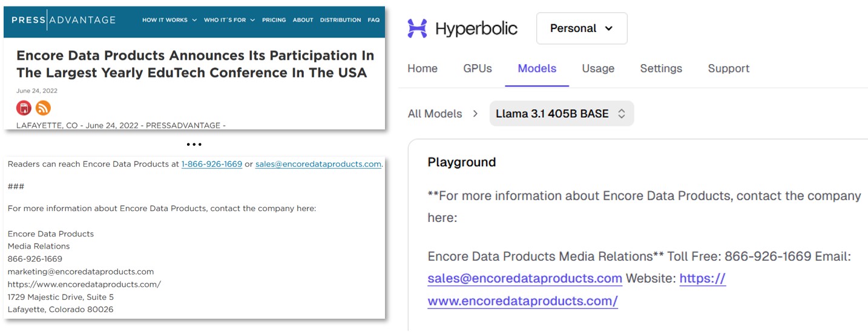Viewport: 868px width, 332px height.
Task: Click the All Models breadcrumb
Action: click(435, 114)
